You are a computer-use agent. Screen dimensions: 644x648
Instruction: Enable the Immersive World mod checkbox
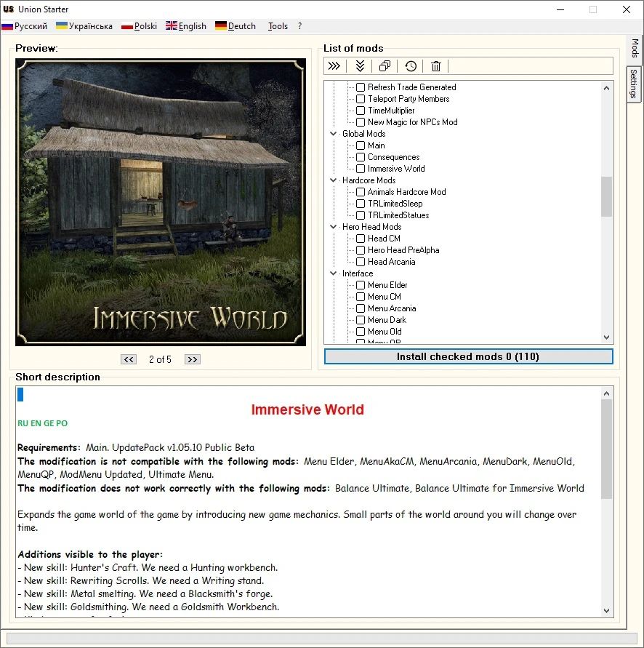pos(361,169)
